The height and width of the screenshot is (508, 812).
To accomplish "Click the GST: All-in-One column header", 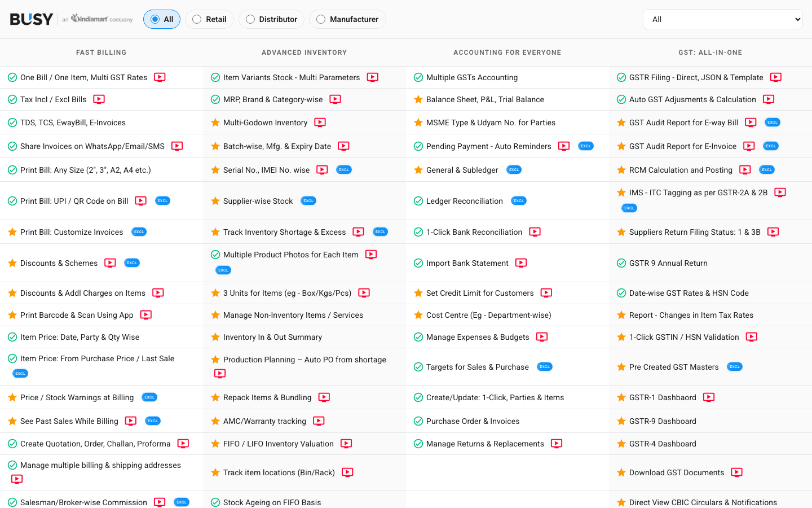I will pos(710,52).
